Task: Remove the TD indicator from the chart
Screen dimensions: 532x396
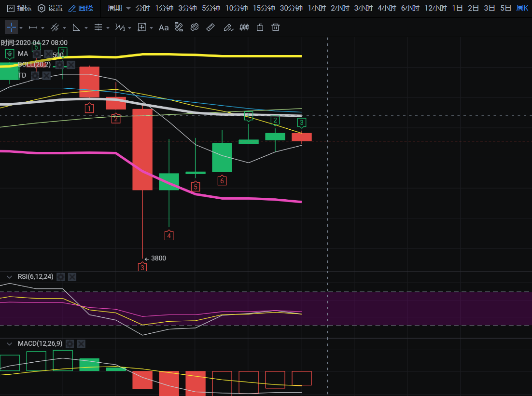Action: (x=46, y=76)
